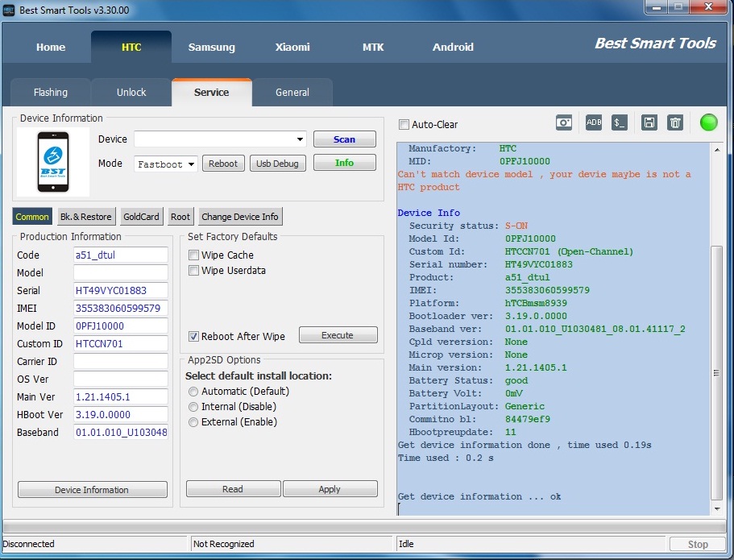
Task: Click the Apply button
Action: click(330, 489)
